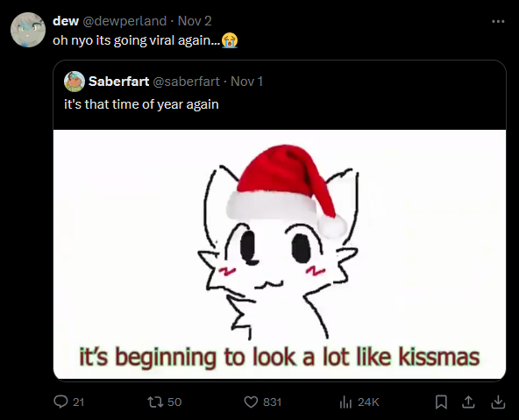Open the kissmas cat image
Screen dimensions: 519x420
280,254
